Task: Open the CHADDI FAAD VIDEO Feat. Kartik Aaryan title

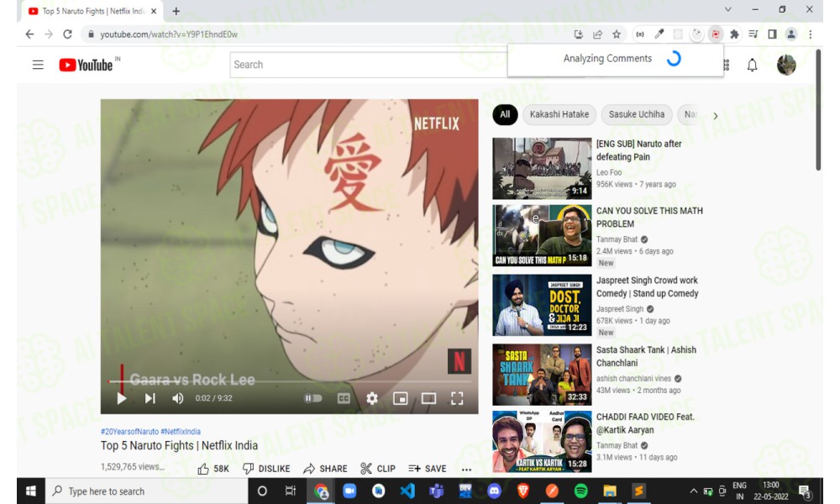Action: 645,423
